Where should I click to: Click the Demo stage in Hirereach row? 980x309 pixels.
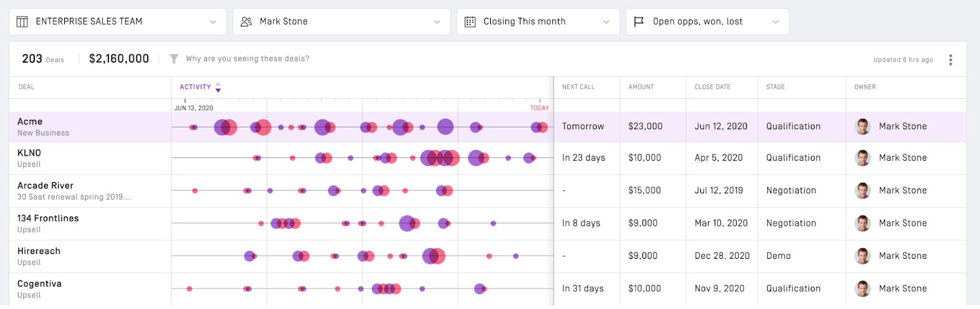pos(778,256)
